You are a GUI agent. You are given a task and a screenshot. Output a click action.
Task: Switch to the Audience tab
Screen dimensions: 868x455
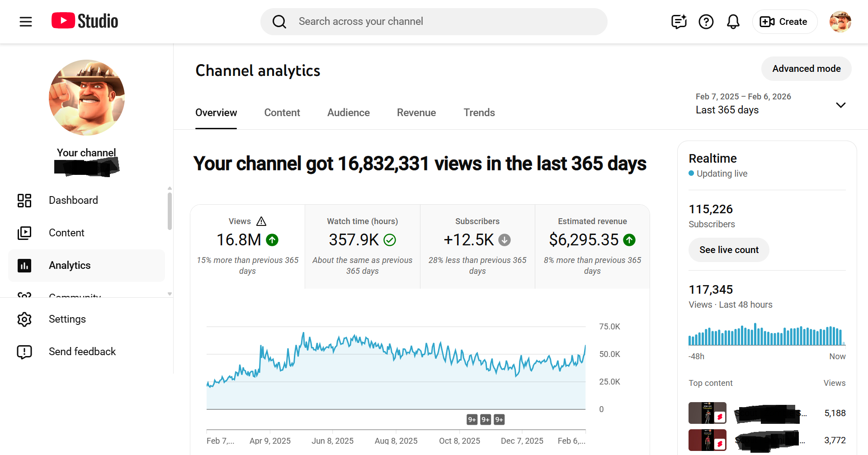pos(348,113)
